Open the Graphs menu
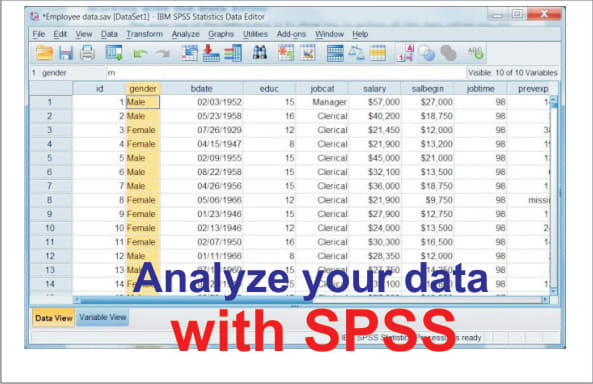This screenshot has height=384, width=593. [221, 34]
